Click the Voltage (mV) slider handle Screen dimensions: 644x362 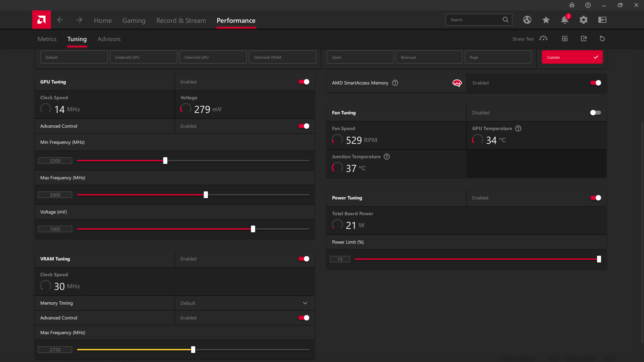pyautogui.click(x=253, y=229)
